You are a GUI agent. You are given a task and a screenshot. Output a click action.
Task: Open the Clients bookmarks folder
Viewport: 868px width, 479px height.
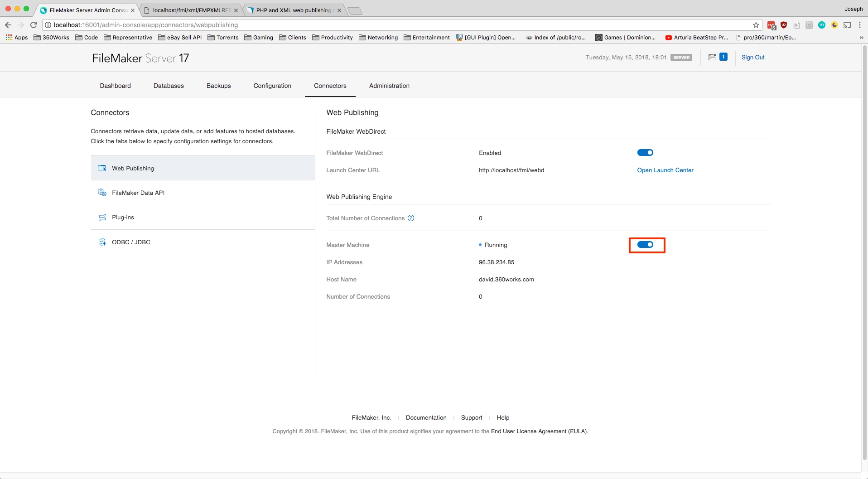pyautogui.click(x=293, y=38)
